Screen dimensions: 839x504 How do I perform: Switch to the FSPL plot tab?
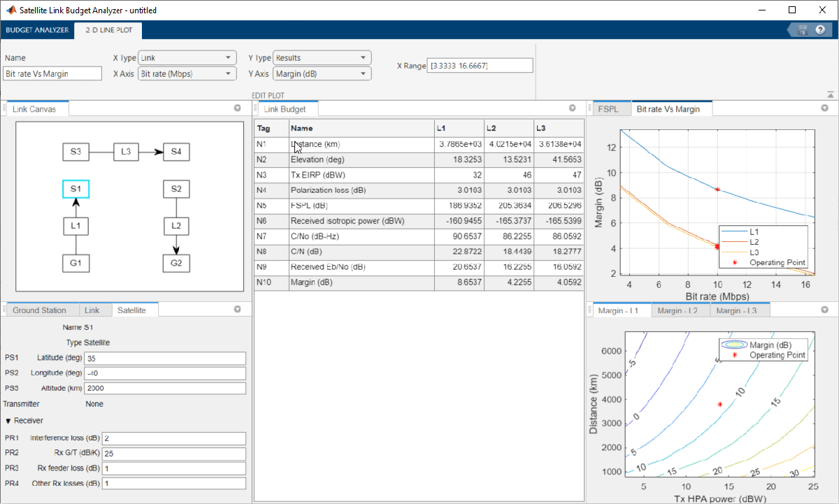click(608, 109)
